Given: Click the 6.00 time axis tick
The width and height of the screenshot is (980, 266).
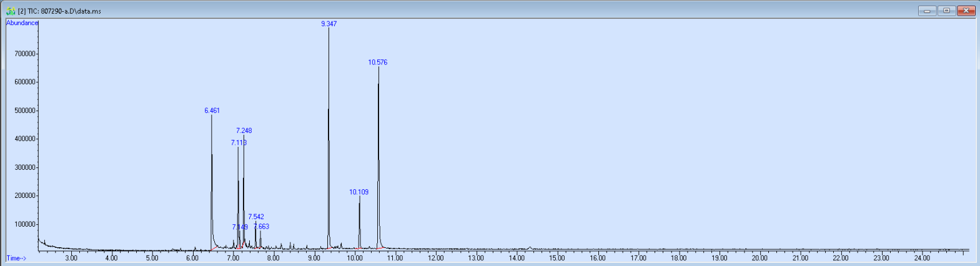Looking at the screenshot, I should [192, 258].
